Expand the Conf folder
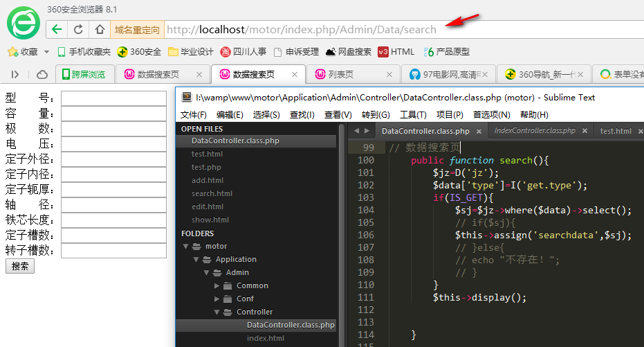The width and height of the screenshot is (644, 347). click(217, 299)
